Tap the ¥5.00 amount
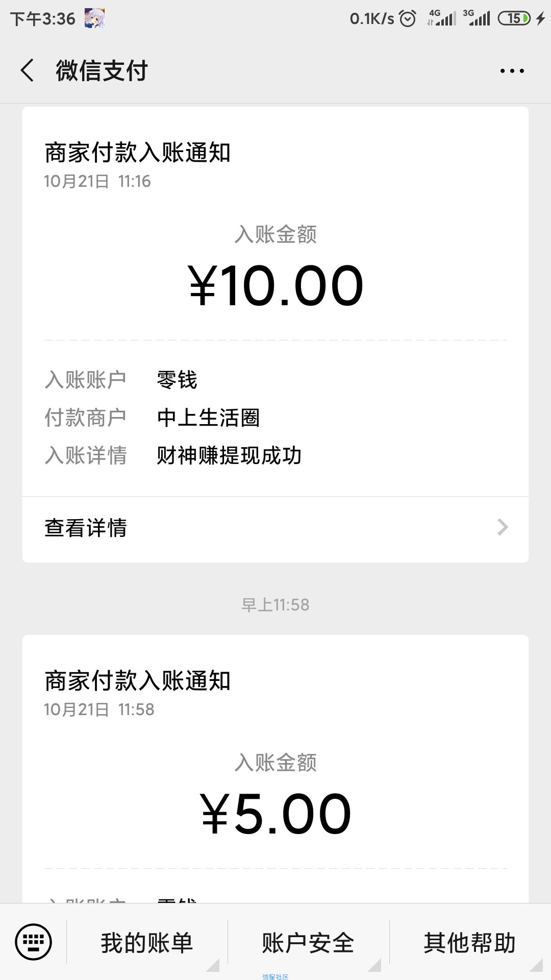The width and height of the screenshot is (551, 980). pyautogui.click(x=275, y=815)
